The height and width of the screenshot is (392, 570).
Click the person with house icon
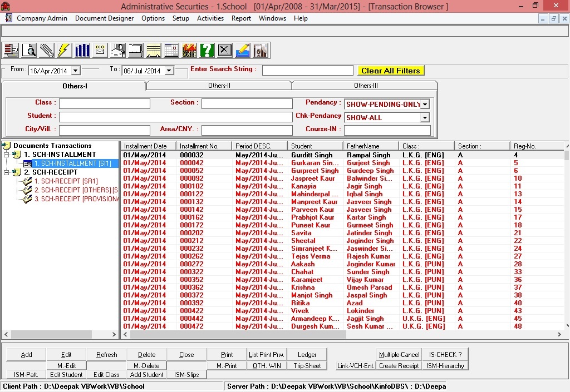pyautogui.click(x=118, y=50)
